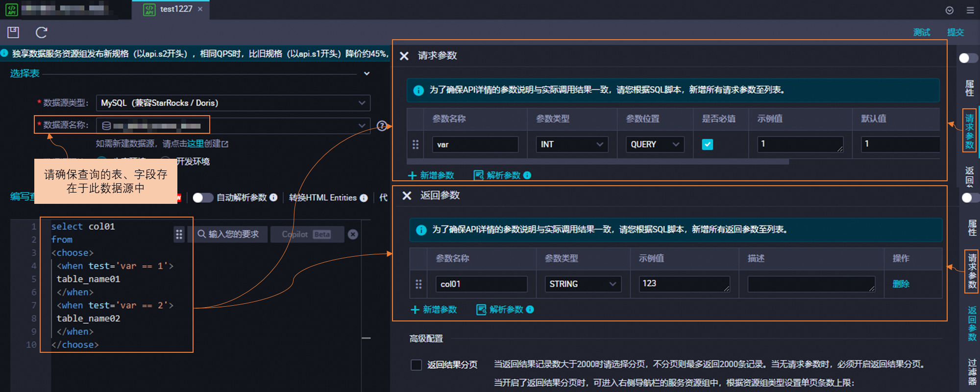The width and height of the screenshot is (980, 392).
Task: Toggle the upper switch on right sidebar
Action: point(968,58)
